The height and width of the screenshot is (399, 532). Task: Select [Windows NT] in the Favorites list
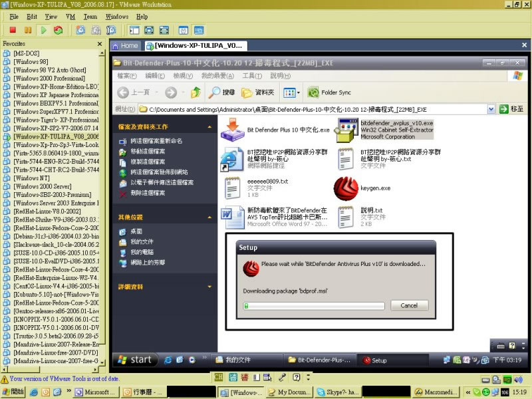click(31, 178)
